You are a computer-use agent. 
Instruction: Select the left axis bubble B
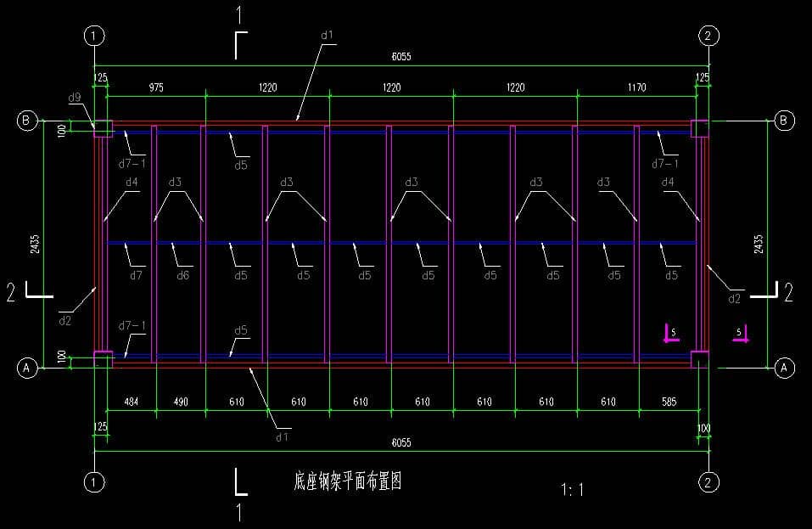26,121
